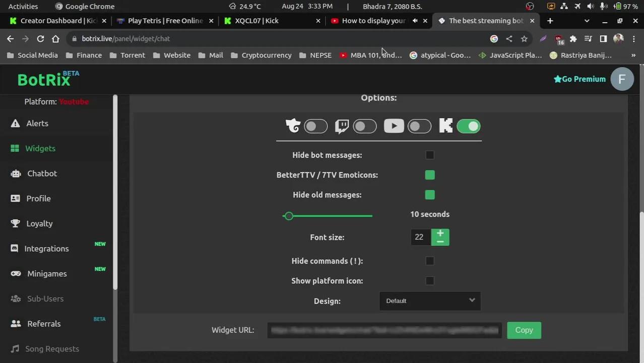The height and width of the screenshot is (363, 644).
Task: Bookmark this page with star icon
Action: [x=524, y=39]
